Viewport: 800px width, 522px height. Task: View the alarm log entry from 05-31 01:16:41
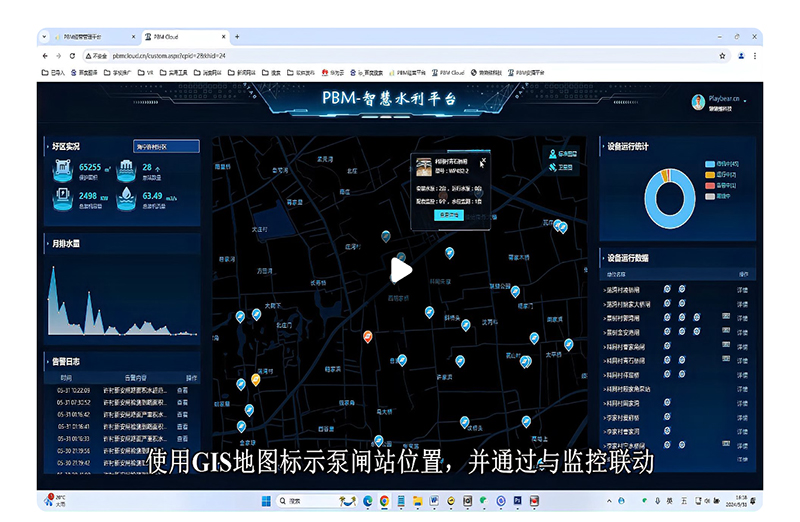tap(182, 427)
